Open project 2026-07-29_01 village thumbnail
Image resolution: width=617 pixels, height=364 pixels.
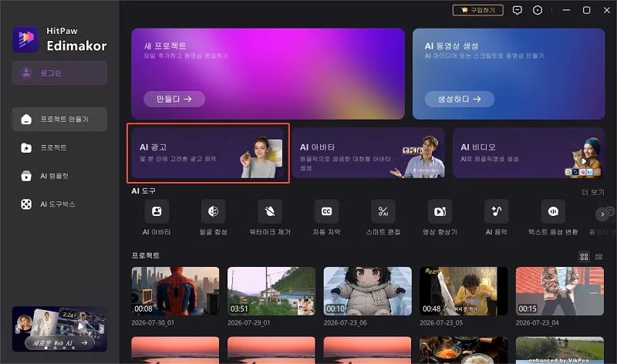click(x=271, y=292)
